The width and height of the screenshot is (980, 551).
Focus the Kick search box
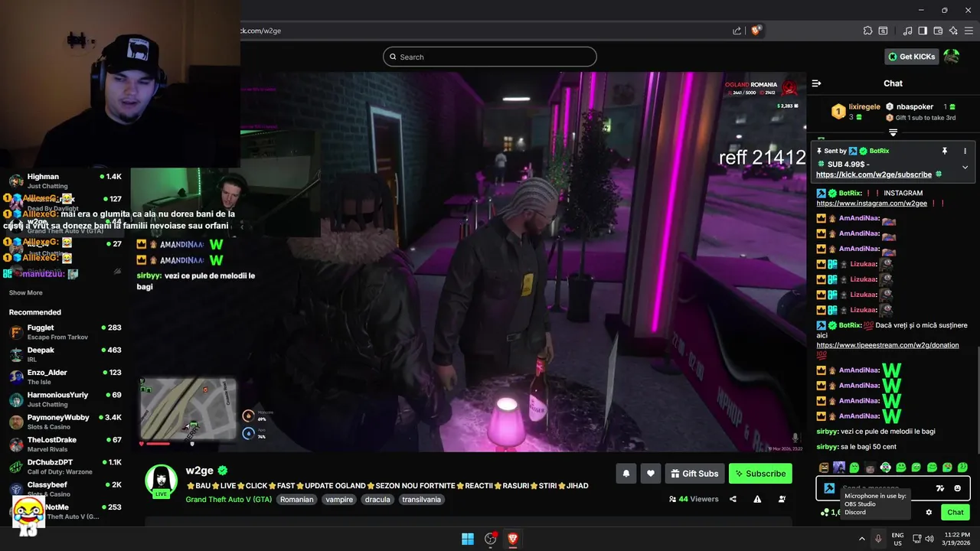[x=490, y=57]
